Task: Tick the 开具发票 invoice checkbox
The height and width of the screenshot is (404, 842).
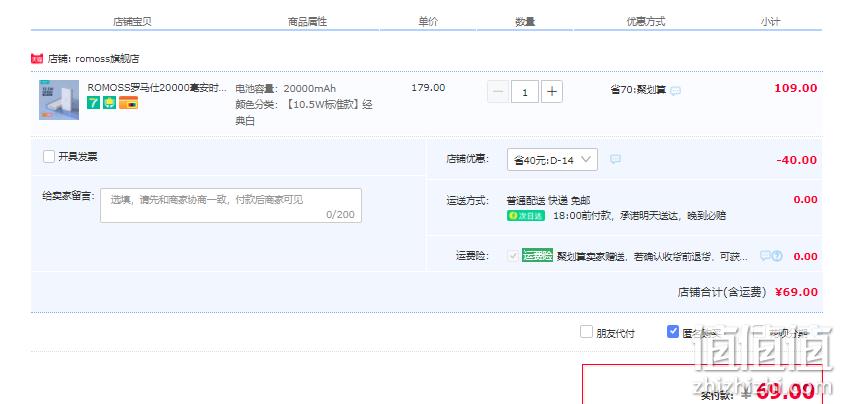Action: (49, 157)
